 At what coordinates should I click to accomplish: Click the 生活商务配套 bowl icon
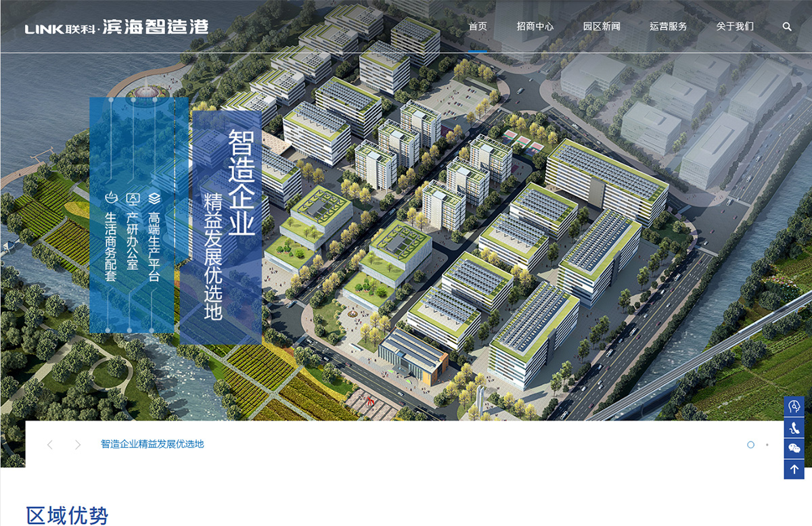(x=111, y=198)
